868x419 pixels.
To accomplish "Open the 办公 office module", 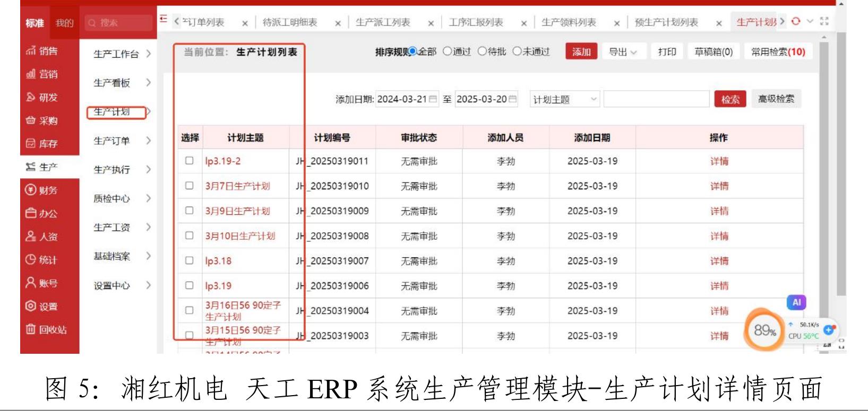I will [x=42, y=214].
